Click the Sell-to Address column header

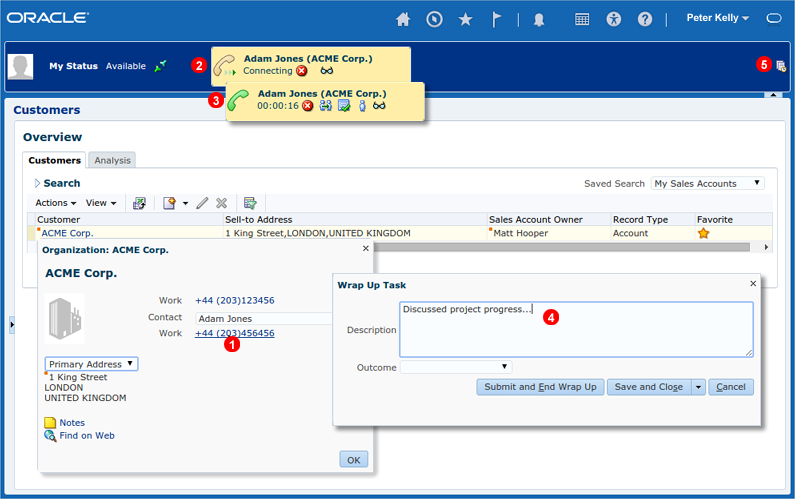355,219
